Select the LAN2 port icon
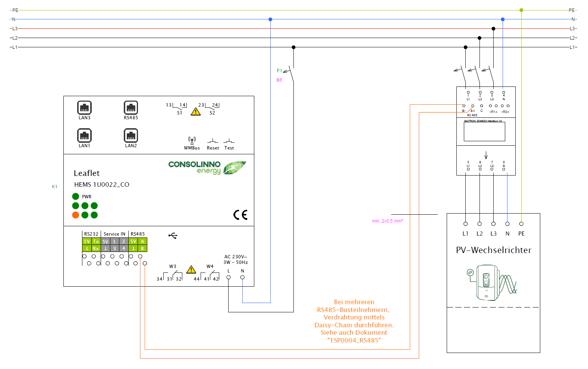 (131, 136)
